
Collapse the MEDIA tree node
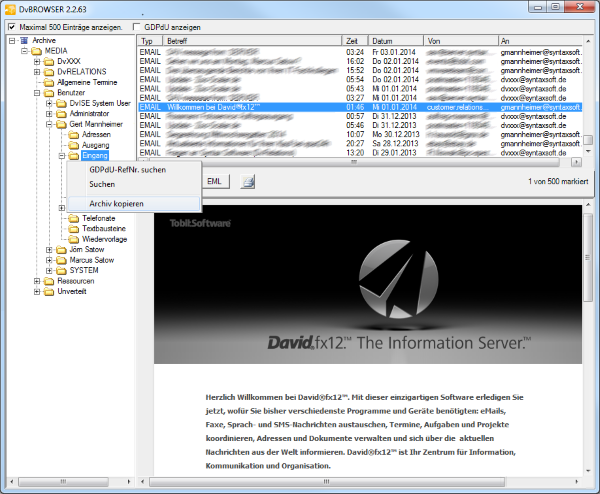point(24,51)
